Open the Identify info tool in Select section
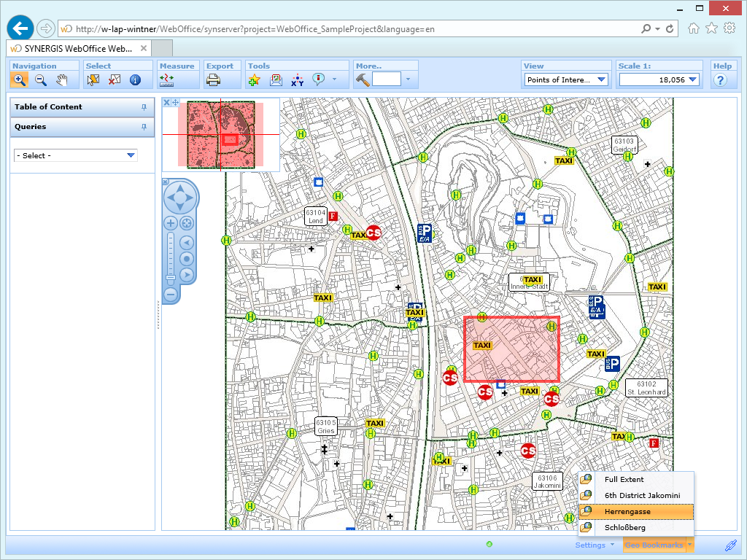Screen dimensions: 747x560 [x=135, y=80]
